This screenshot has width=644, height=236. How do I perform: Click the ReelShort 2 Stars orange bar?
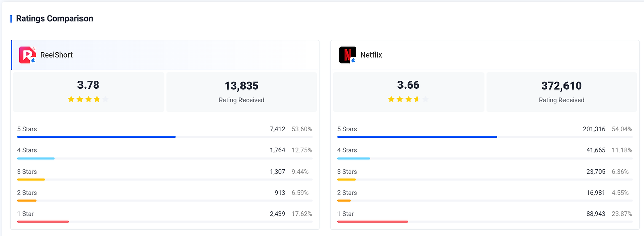27,200
